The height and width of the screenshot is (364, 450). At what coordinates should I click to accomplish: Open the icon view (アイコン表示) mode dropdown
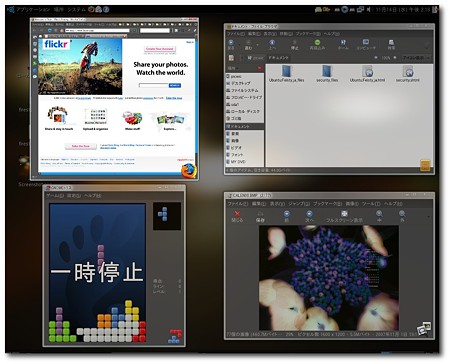pyautogui.click(x=416, y=58)
